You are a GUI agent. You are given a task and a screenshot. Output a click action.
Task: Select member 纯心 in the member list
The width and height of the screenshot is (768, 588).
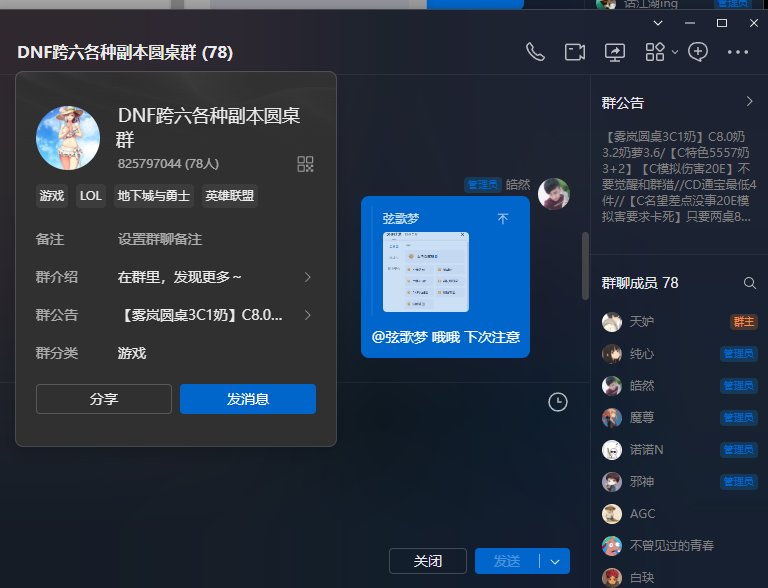click(679, 354)
